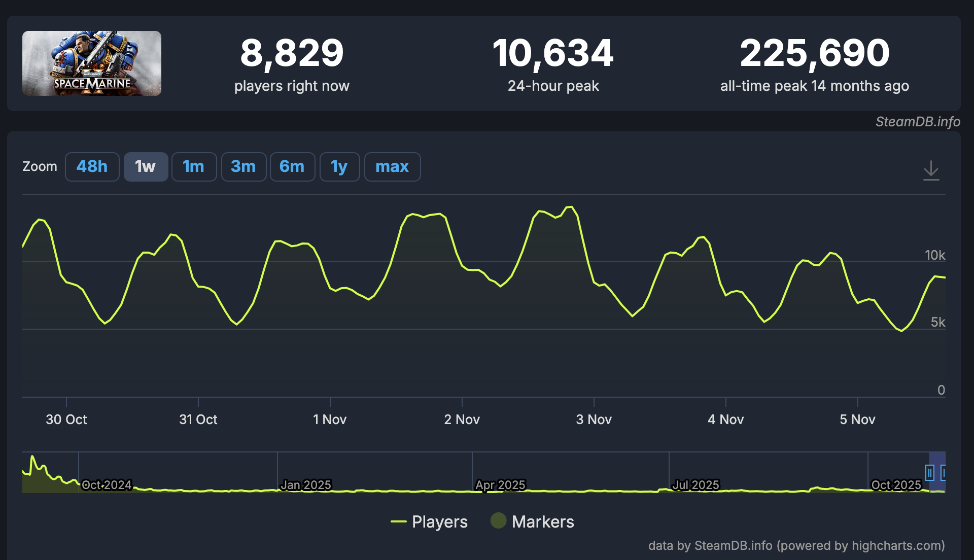Screen dimensions: 974x560
Task: Click navigator at Jul 2025 label
Action: (x=695, y=485)
